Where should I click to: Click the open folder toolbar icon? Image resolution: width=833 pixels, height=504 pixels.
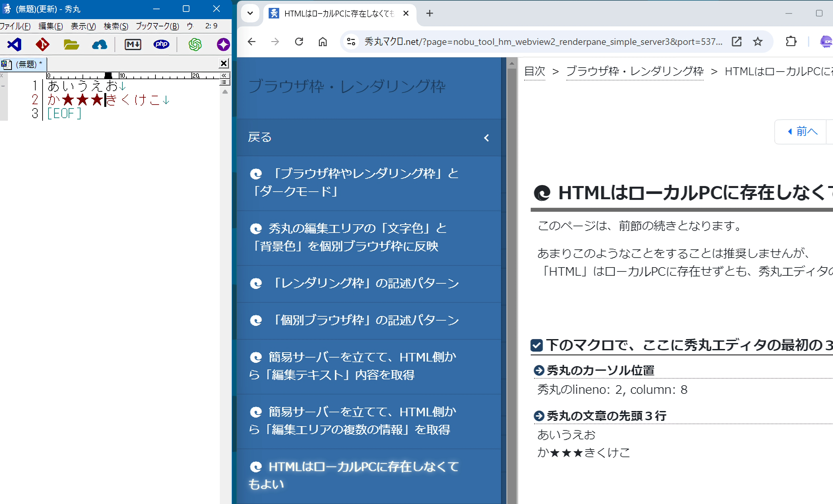[x=71, y=44]
